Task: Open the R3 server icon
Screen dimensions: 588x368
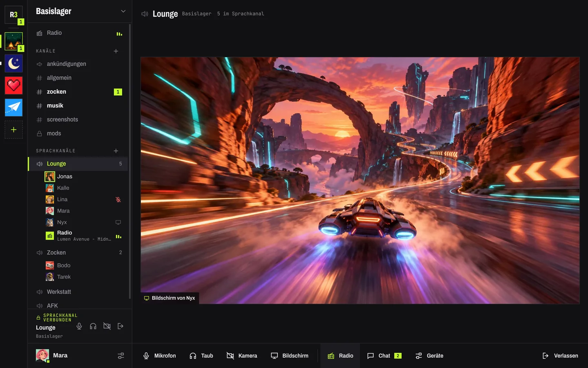Action: [x=13, y=15]
